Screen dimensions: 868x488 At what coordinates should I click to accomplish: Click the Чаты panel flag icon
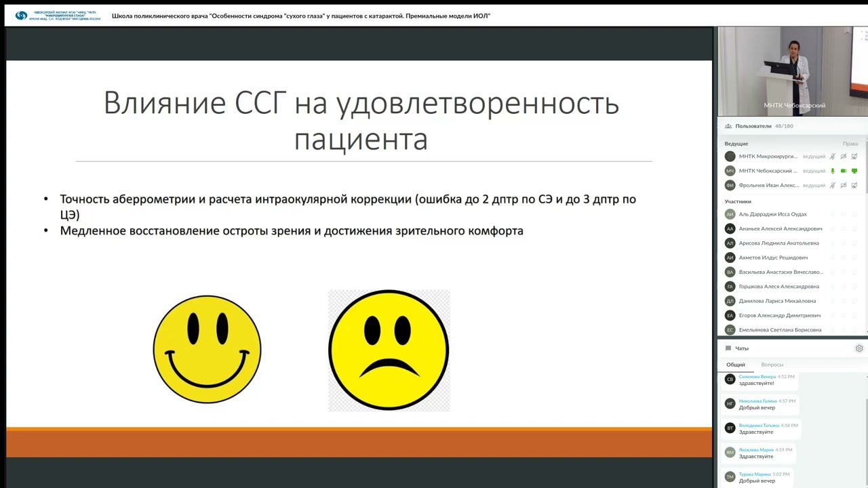(x=728, y=348)
